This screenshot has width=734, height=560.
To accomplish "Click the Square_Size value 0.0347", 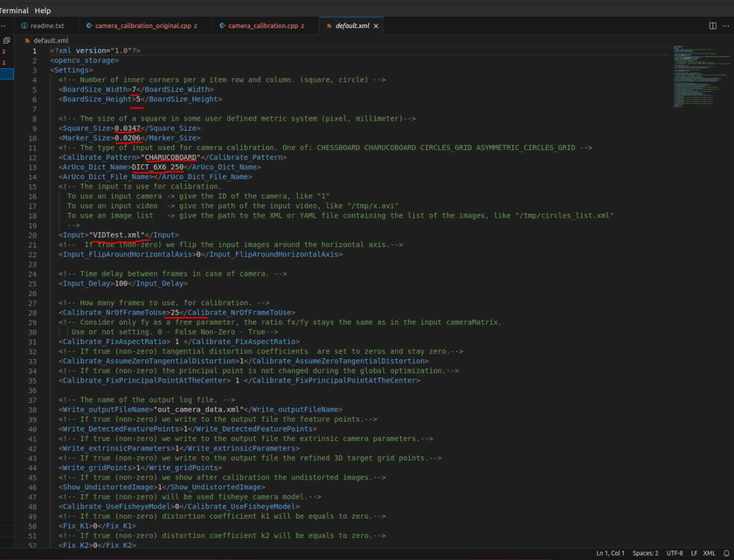I will tap(128, 128).
